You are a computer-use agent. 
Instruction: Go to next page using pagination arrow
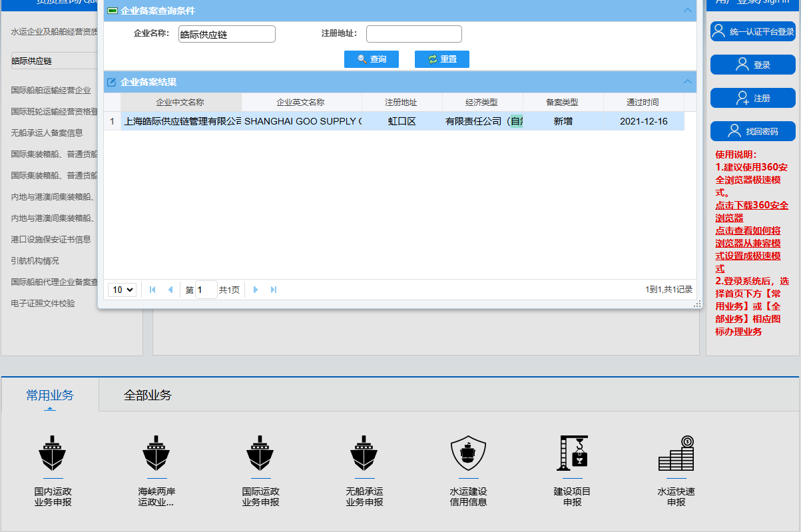[x=256, y=290]
